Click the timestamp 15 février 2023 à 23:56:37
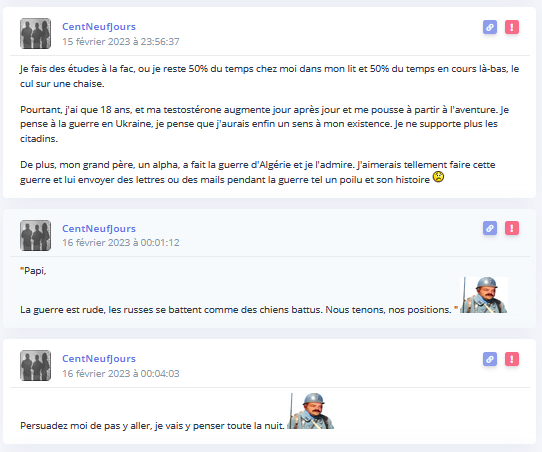 click(x=121, y=41)
